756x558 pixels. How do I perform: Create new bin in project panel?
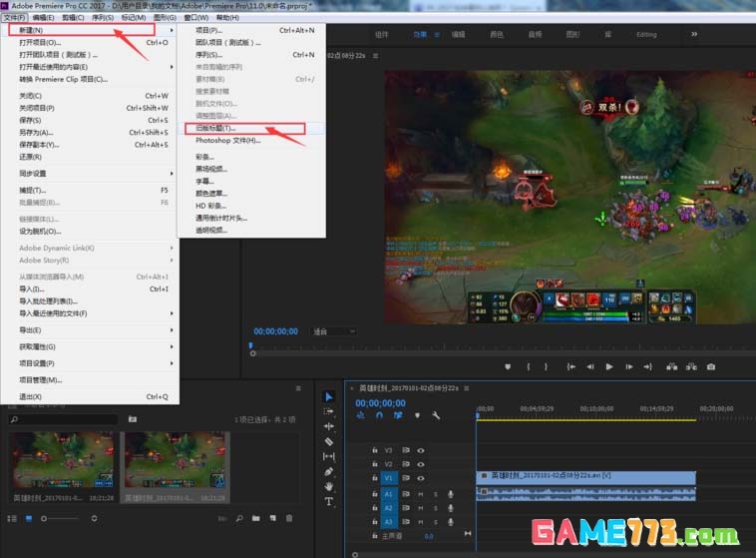pyautogui.click(x=256, y=518)
